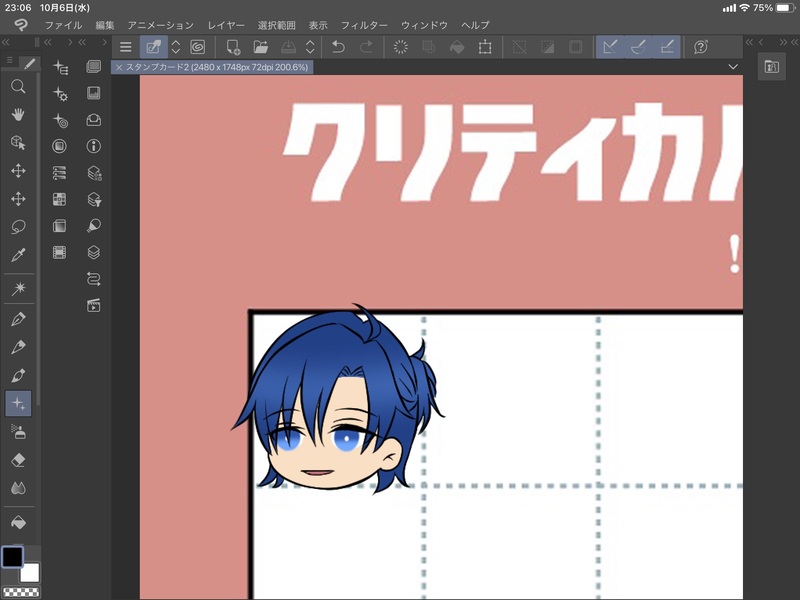The width and height of the screenshot is (800, 600).
Task: Toggle Snap to Ruler
Action: coord(610,47)
